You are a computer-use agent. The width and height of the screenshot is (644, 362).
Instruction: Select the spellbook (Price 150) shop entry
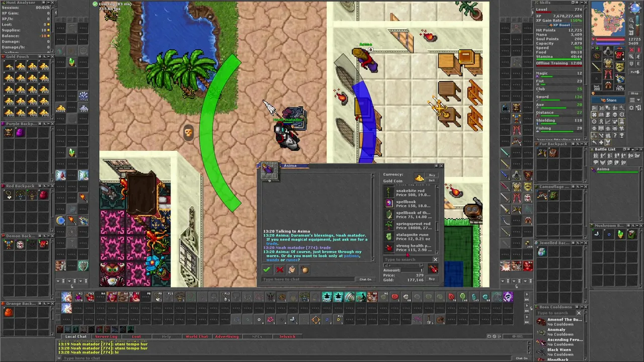coord(409,204)
